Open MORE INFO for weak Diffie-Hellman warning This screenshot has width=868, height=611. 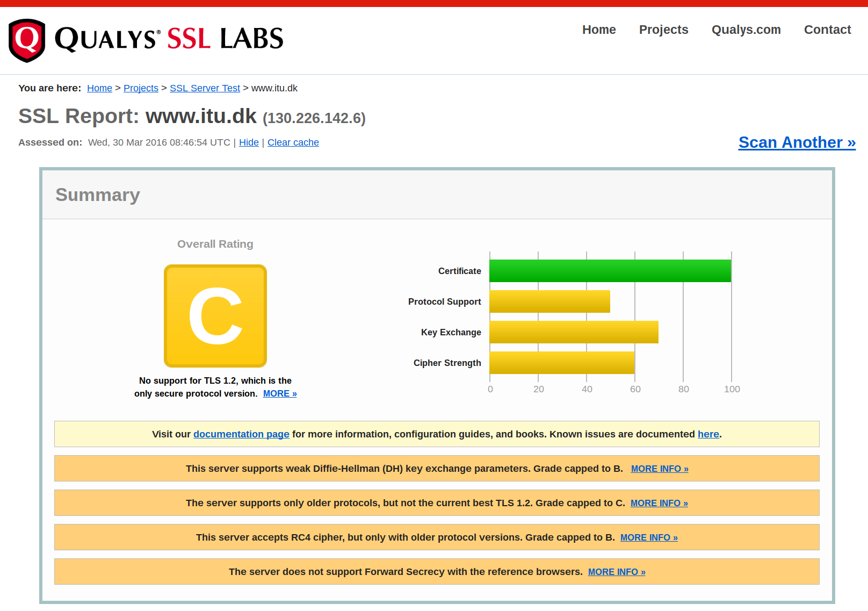pos(660,469)
